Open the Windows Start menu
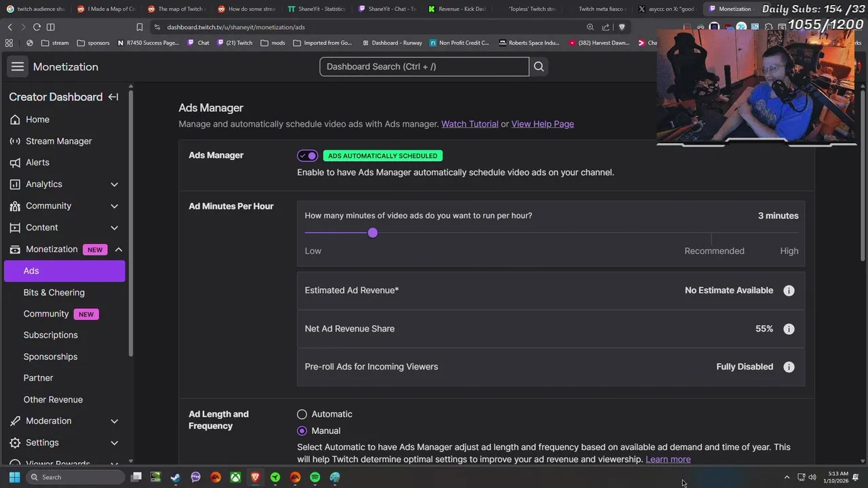 pyautogui.click(x=14, y=477)
